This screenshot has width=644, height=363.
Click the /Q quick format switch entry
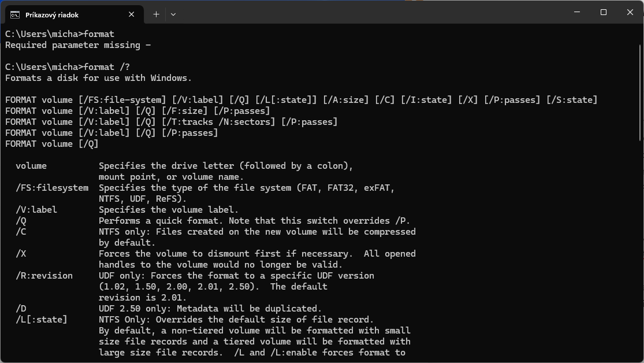coord(21,221)
